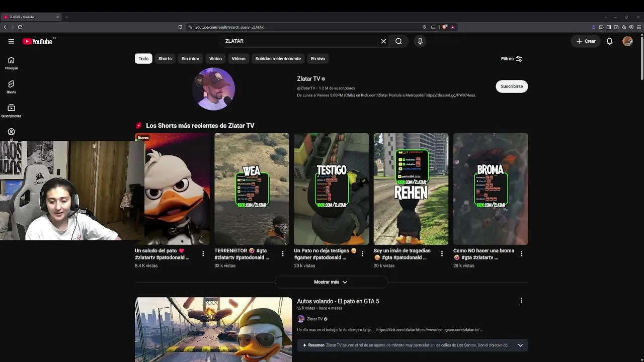
Task: Select the Subidos recientemente filter chip
Action: (x=278, y=59)
